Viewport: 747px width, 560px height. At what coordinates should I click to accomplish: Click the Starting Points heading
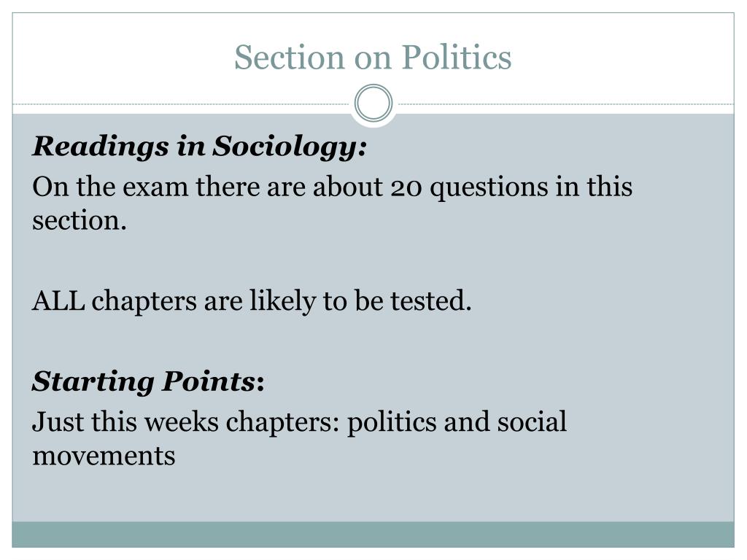coord(148,382)
